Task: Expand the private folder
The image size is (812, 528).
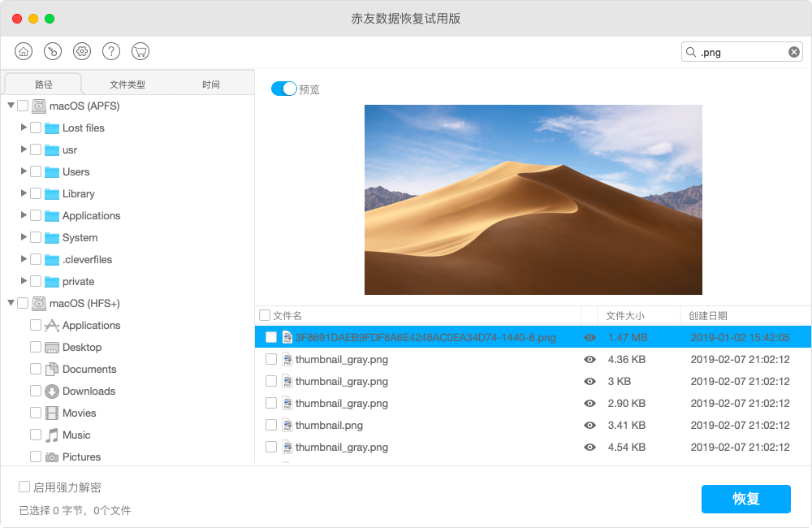Action: [x=24, y=281]
